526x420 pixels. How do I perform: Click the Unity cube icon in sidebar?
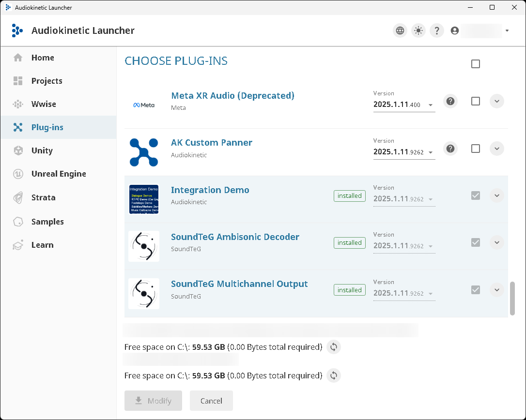pos(18,150)
